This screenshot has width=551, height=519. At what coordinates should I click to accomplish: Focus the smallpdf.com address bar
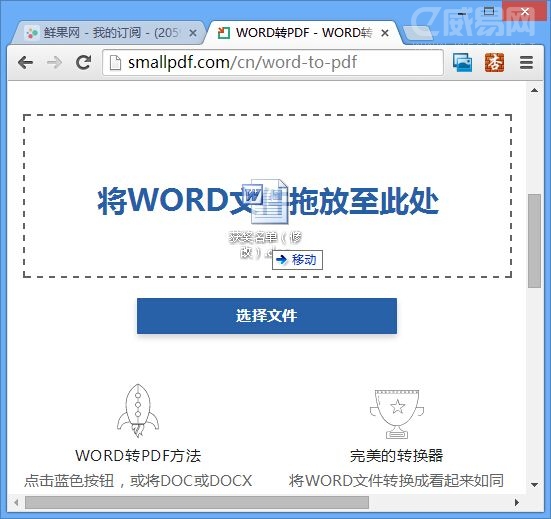tap(273, 63)
